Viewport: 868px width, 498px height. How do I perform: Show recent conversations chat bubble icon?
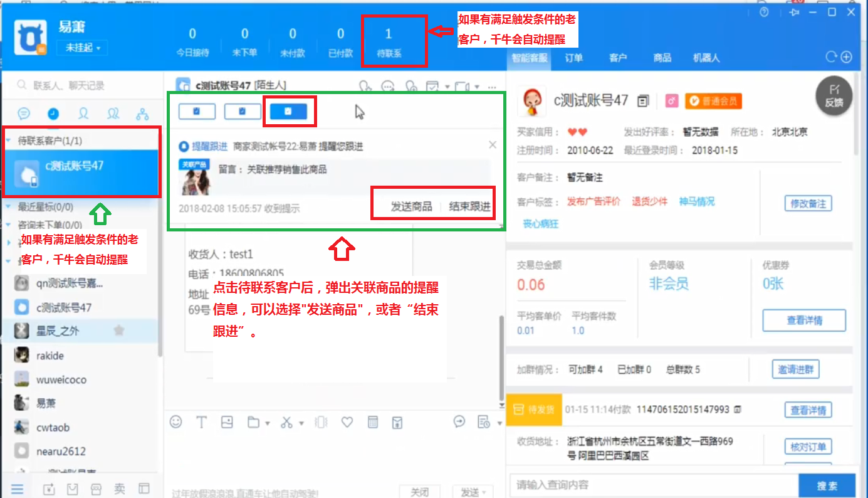coord(24,114)
